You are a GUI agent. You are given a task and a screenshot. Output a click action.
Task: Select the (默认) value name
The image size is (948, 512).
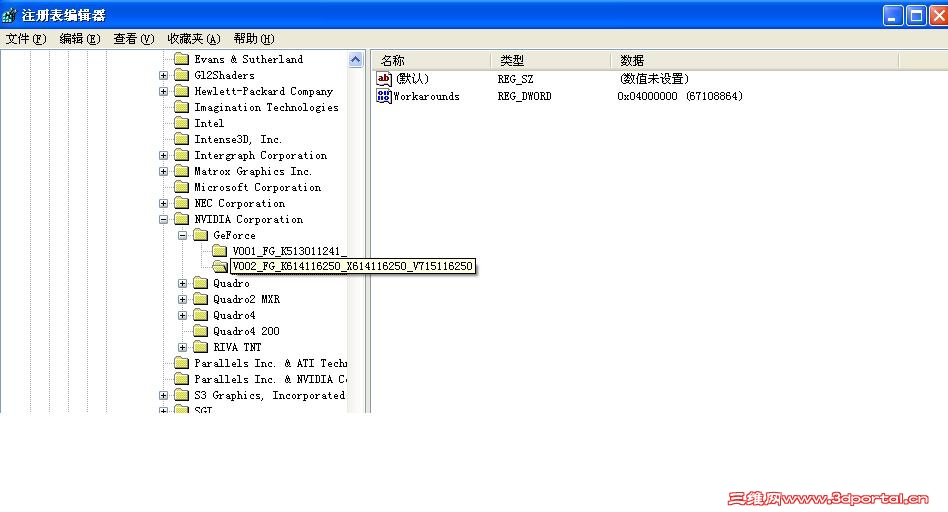[x=412, y=79]
